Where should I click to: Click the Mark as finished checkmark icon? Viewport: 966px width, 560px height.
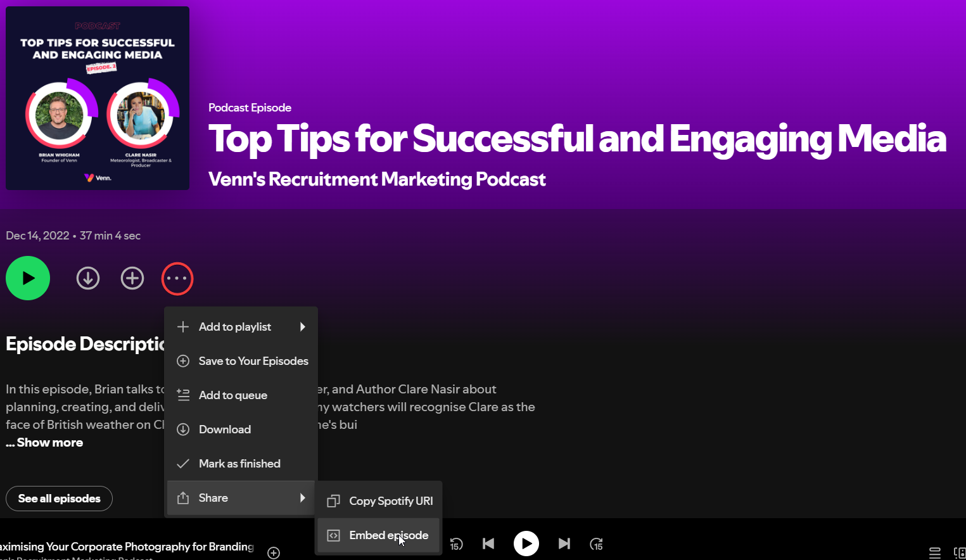(x=183, y=464)
